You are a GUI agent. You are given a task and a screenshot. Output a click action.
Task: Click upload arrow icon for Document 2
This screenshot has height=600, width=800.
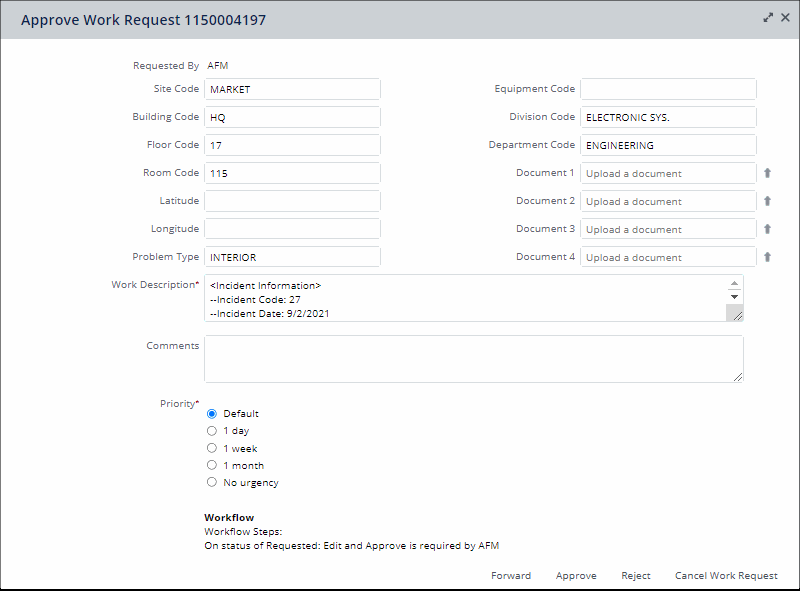pos(768,201)
